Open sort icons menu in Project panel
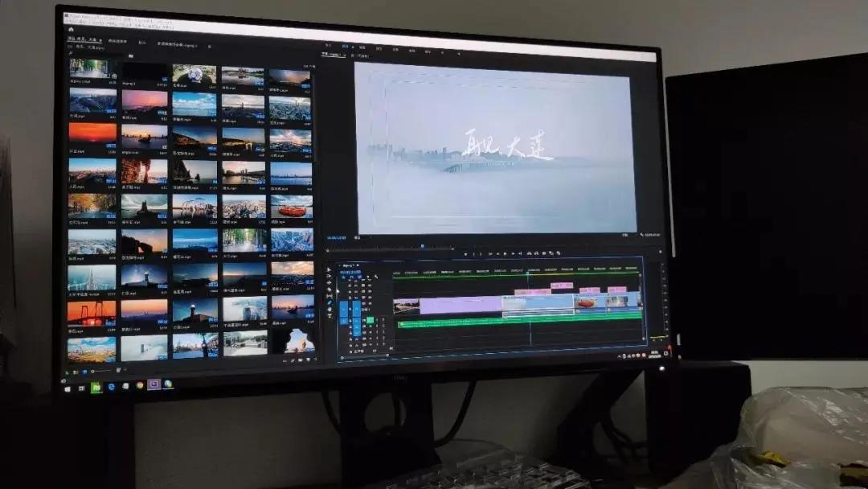Viewport: 868px width, 489px height. (118, 371)
